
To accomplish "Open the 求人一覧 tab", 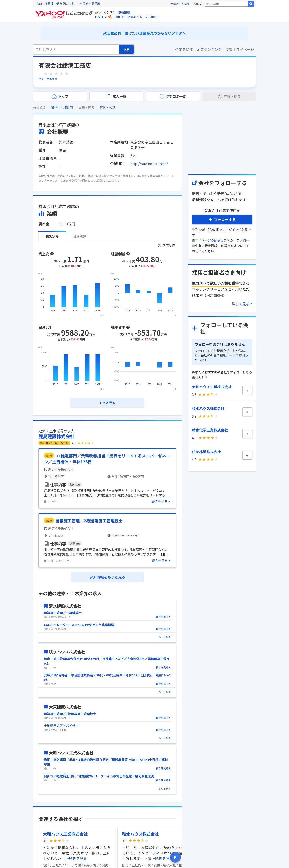I will [116, 96].
